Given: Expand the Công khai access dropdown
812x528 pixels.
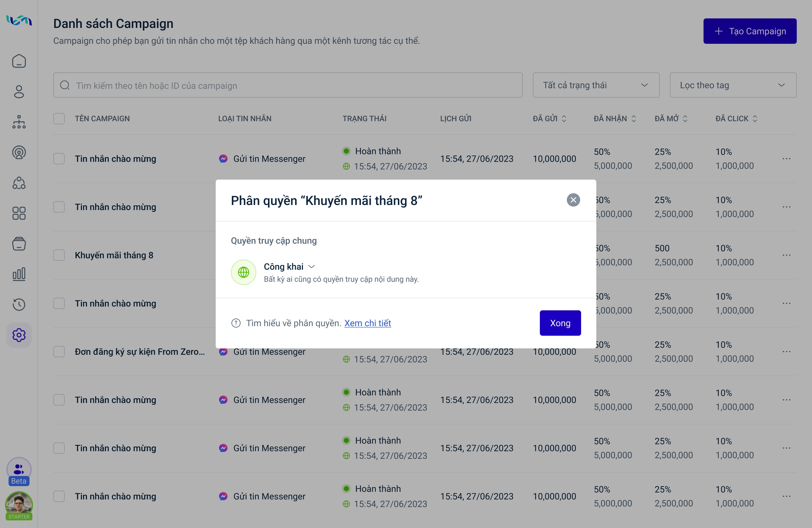Looking at the screenshot, I should (289, 267).
